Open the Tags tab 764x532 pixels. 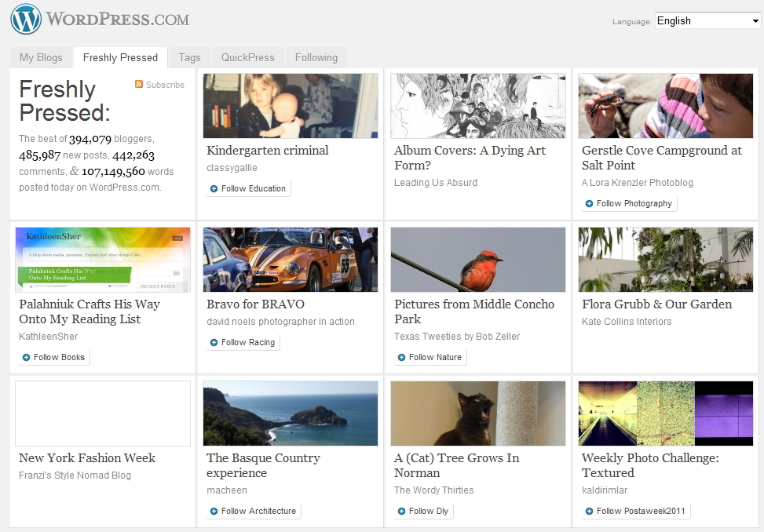pos(189,57)
